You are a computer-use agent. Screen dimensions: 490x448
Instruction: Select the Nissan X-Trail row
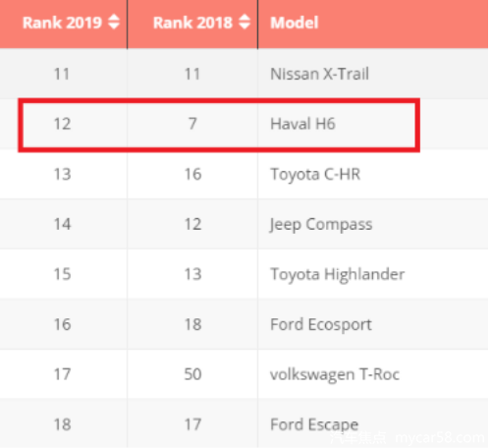244,74
